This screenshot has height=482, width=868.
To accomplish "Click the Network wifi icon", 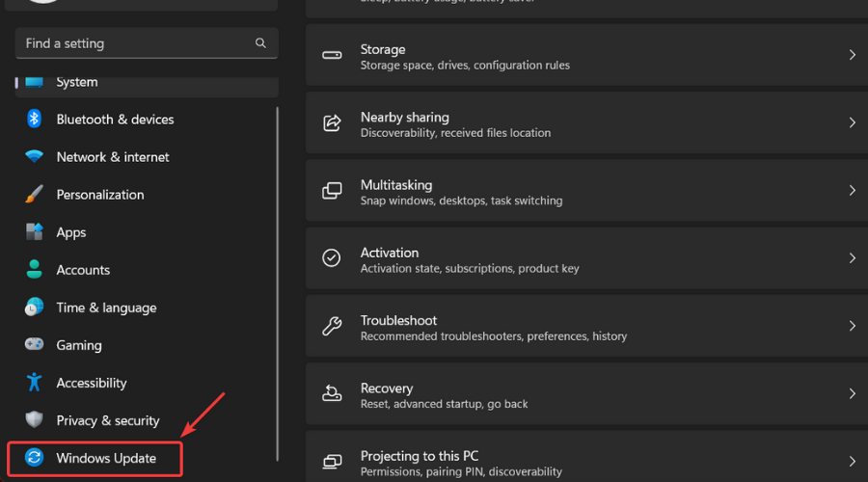I will pyautogui.click(x=35, y=156).
